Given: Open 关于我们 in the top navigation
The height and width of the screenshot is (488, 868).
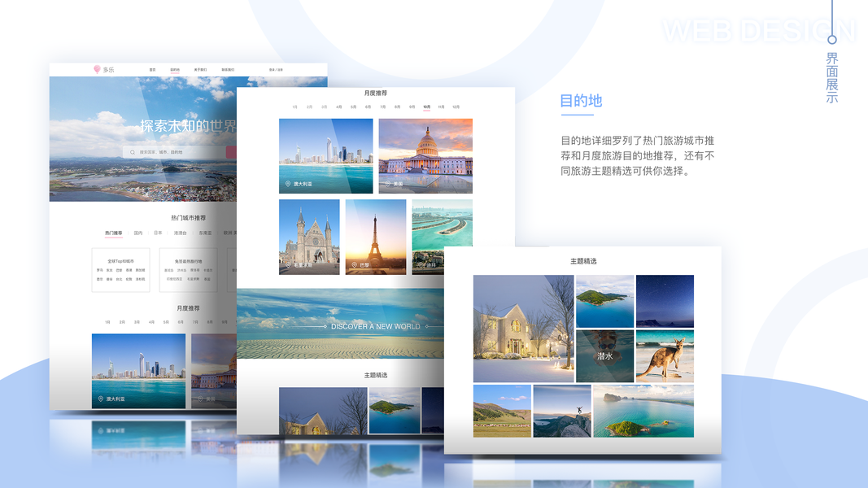Looking at the screenshot, I should point(200,70).
